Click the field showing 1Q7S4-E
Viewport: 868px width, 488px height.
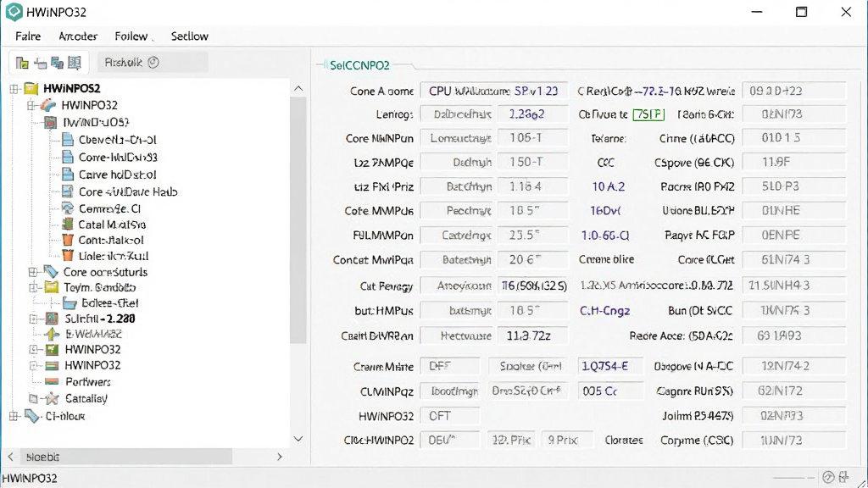[610, 366]
